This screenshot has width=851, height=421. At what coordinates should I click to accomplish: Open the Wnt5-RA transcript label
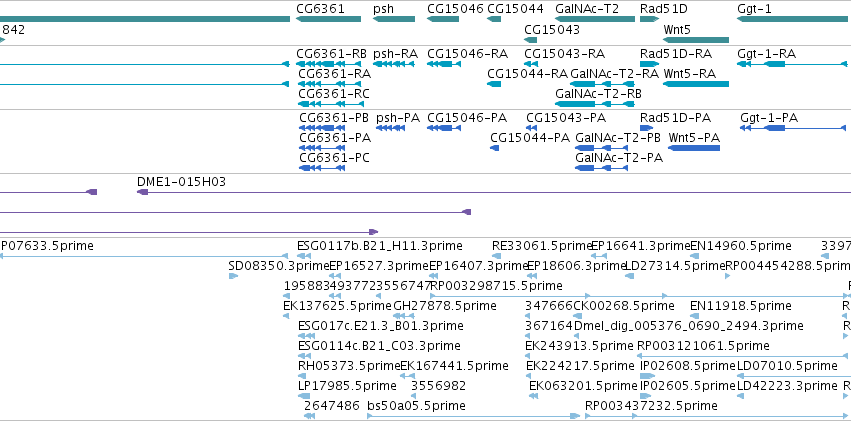(690, 73)
